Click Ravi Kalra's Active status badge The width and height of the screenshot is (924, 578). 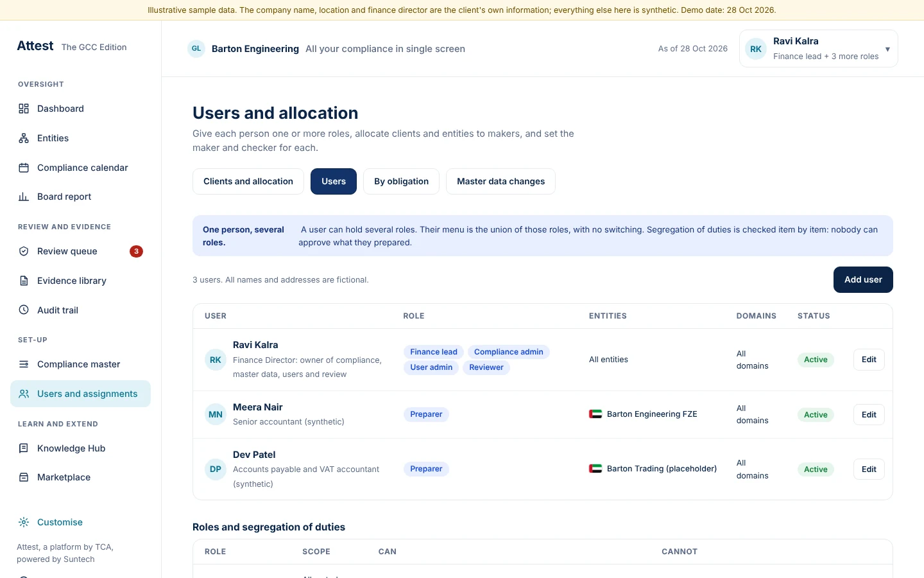click(816, 360)
